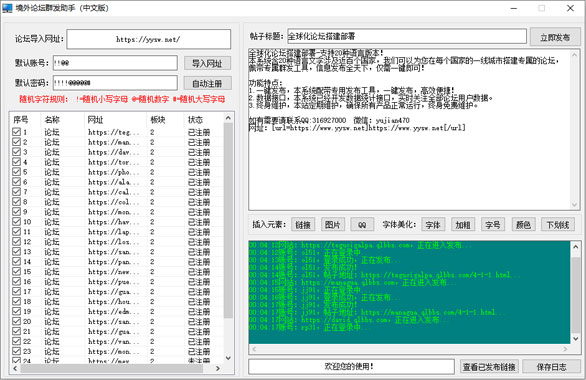Click the forum import URL field
The image size is (586, 380).
(x=149, y=39)
